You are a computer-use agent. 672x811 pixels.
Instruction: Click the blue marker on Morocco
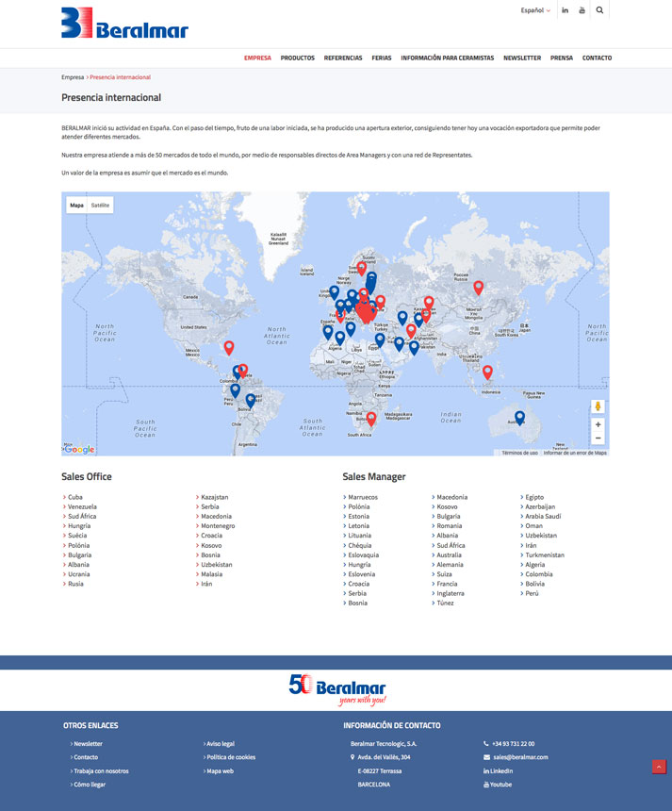tap(328, 332)
